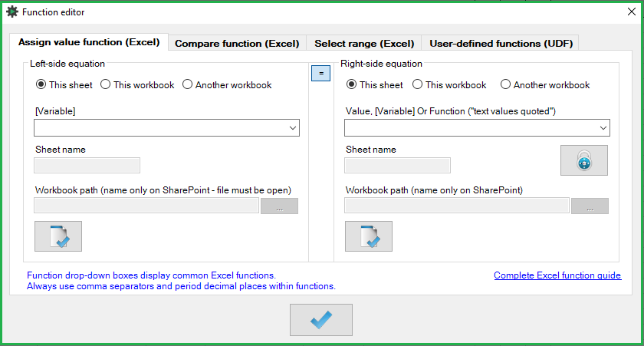This screenshot has width=644, height=346.
Task: Browse right-side workbook path with ellipsis button
Action: (590, 206)
